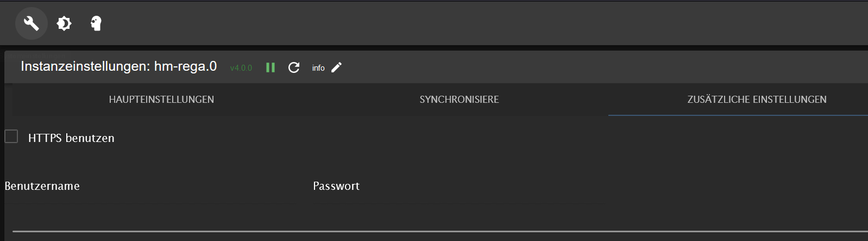Enable expert mode head icon
Viewport: 868px width, 241px height.
tap(96, 23)
